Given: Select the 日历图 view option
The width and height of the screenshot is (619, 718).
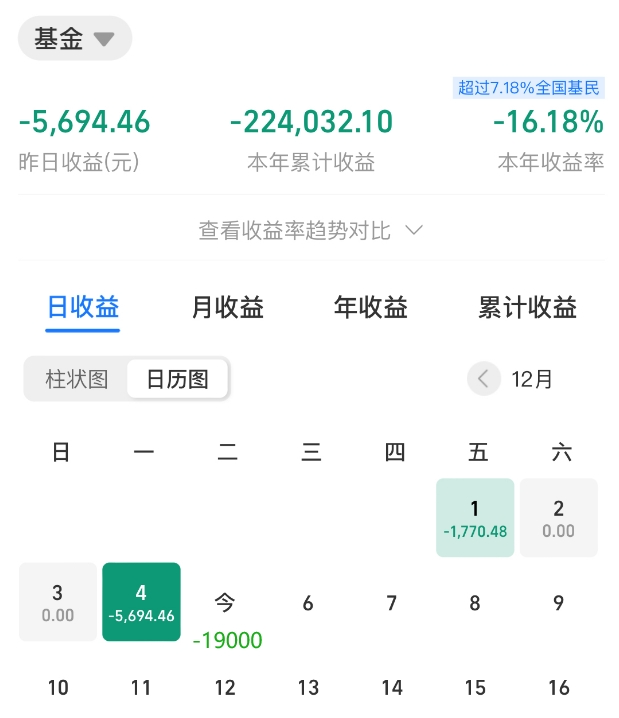Looking at the screenshot, I should tap(177, 379).
